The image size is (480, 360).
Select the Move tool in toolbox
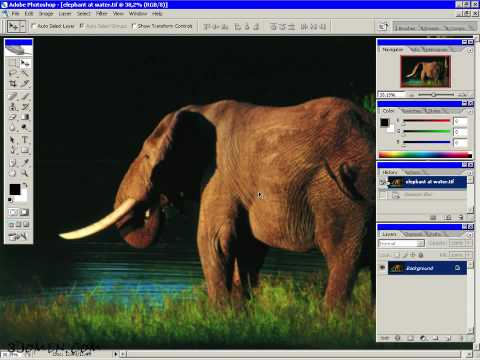25,63
